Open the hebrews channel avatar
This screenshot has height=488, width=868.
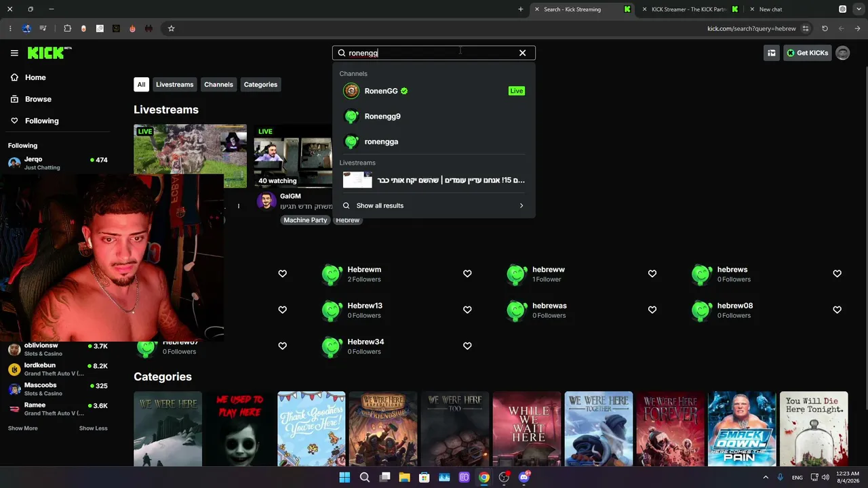[x=702, y=274]
